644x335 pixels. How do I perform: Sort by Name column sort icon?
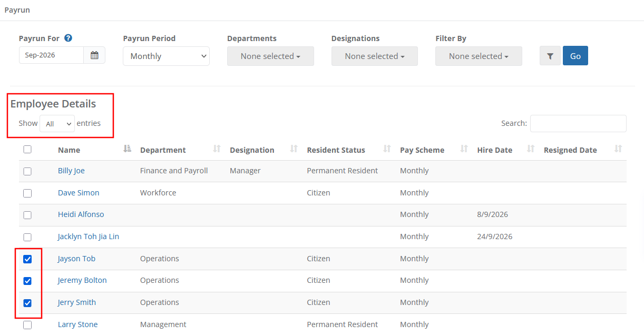click(x=127, y=149)
